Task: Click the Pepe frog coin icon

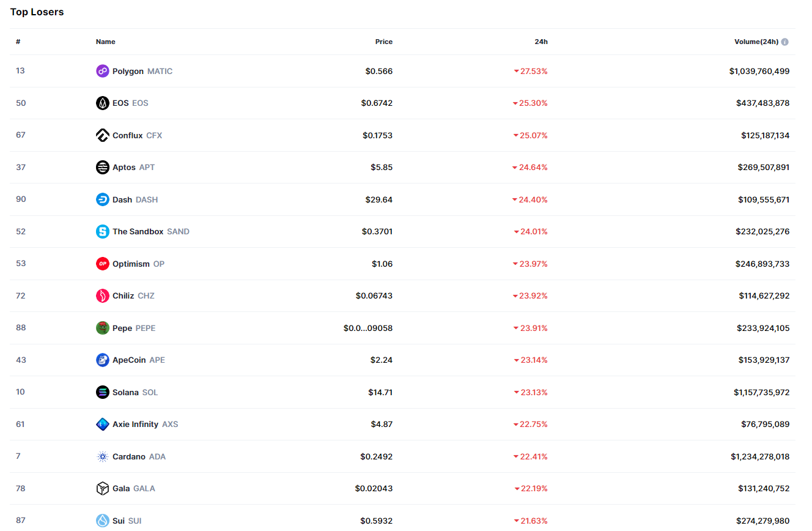Action: coord(103,328)
